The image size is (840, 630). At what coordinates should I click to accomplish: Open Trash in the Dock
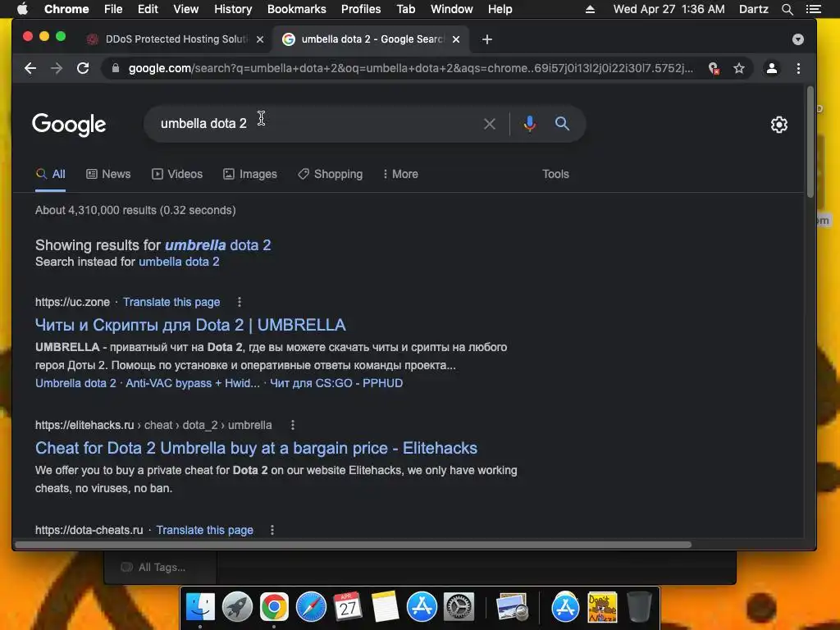pyautogui.click(x=639, y=608)
